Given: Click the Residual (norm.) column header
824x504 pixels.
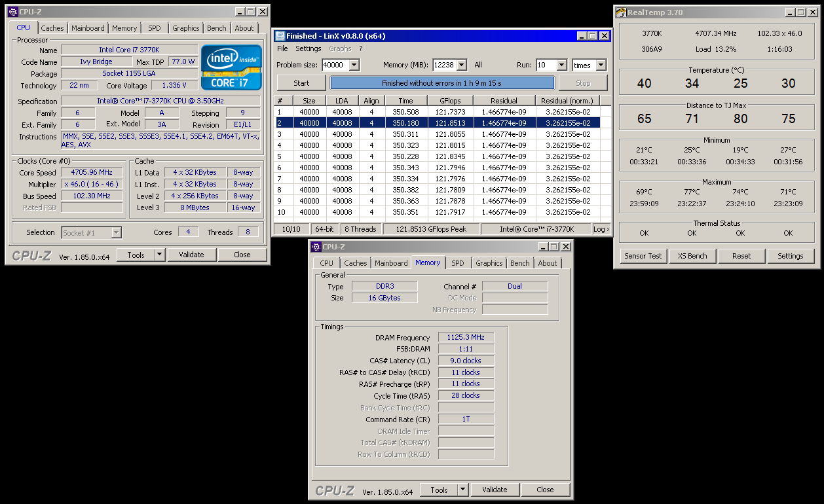Looking at the screenshot, I should (567, 101).
